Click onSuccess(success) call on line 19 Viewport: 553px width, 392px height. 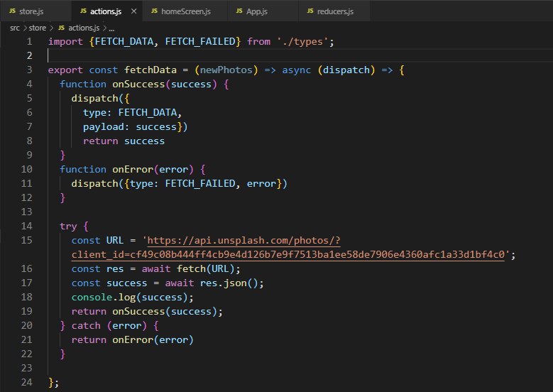coord(165,312)
